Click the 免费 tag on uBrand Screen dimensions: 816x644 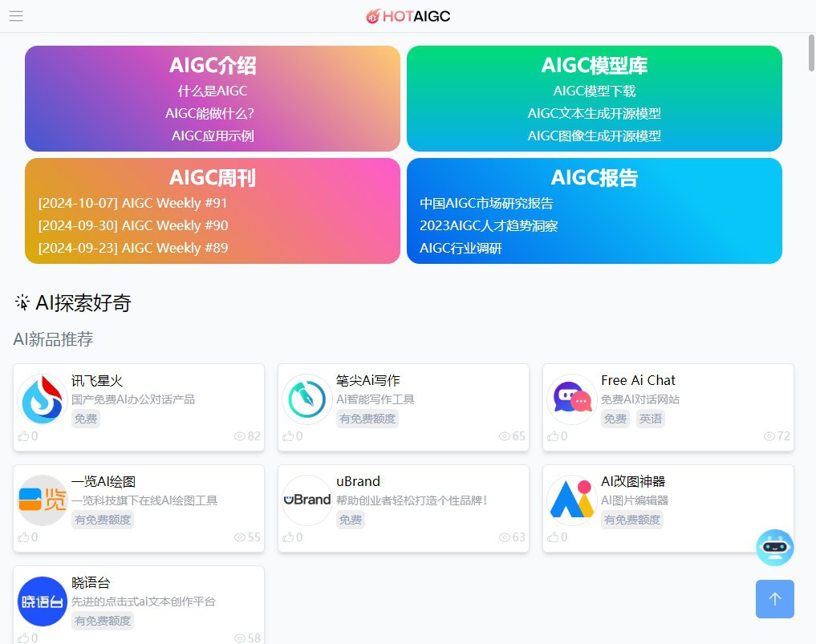(351, 520)
